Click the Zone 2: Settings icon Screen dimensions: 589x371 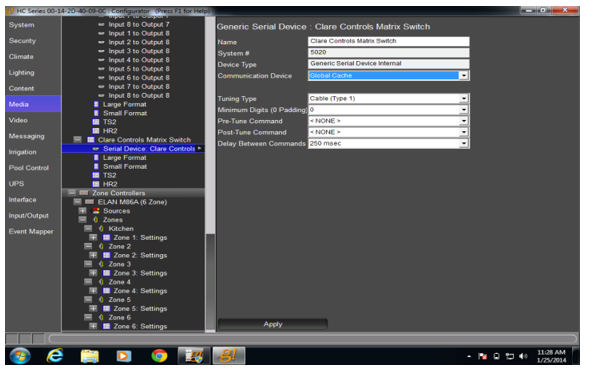[107, 255]
